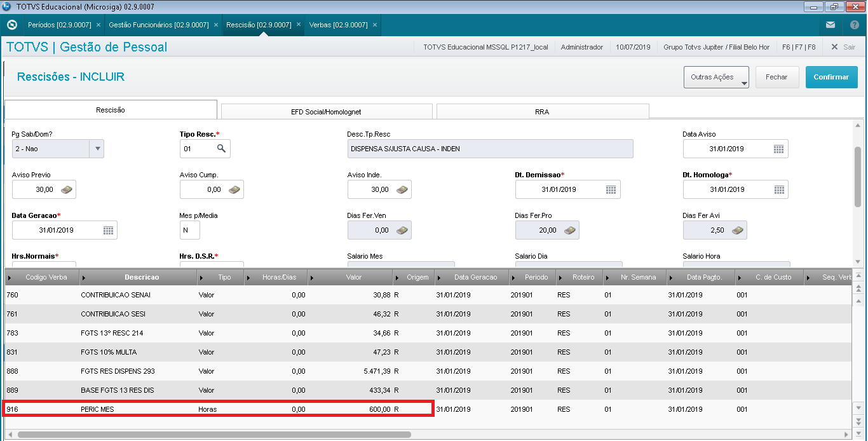
Task: Open Data Pagto. column header arrow
Action: pyautogui.click(x=671, y=278)
